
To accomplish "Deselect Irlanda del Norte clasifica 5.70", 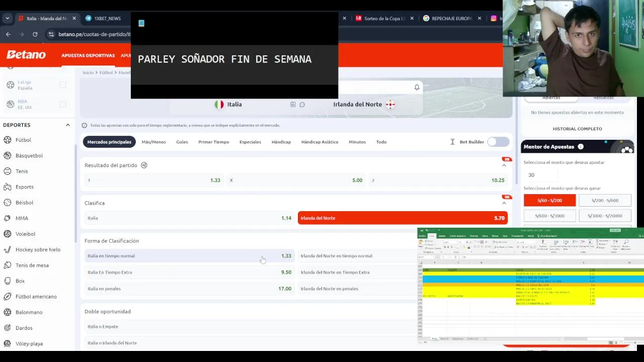I will [403, 218].
